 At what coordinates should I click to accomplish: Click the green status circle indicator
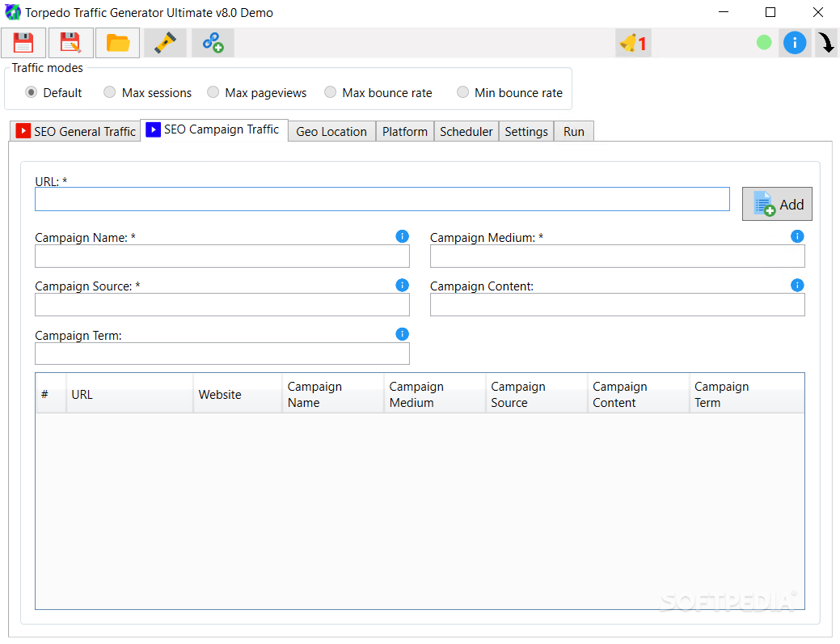764,42
